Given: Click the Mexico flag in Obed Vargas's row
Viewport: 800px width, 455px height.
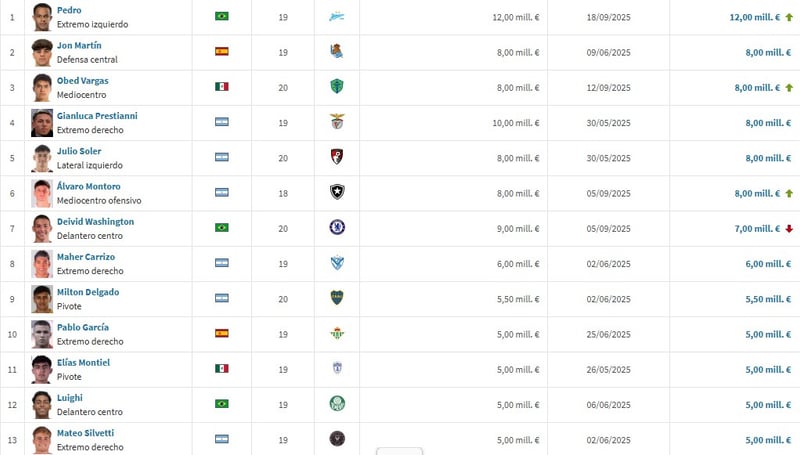Looking at the screenshot, I should (x=222, y=87).
